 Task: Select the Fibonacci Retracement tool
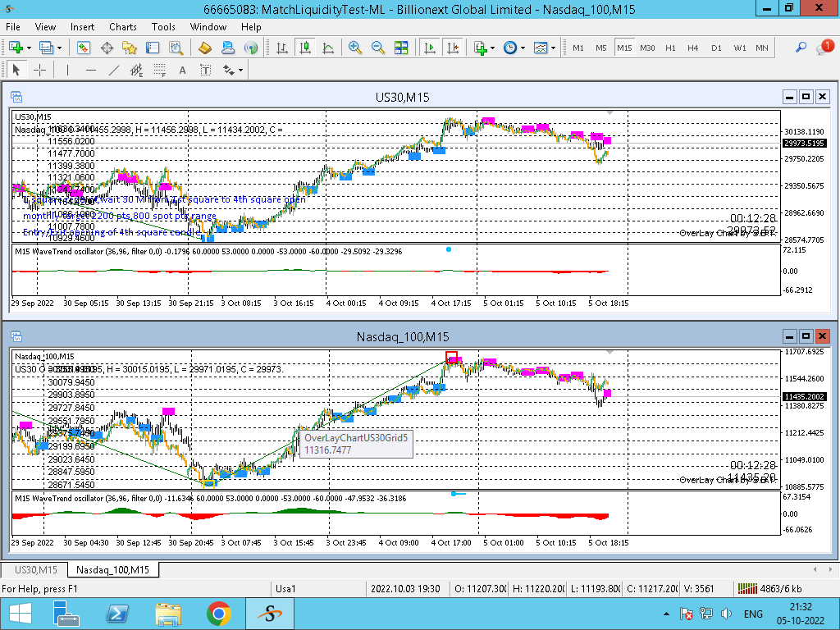(x=159, y=71)
